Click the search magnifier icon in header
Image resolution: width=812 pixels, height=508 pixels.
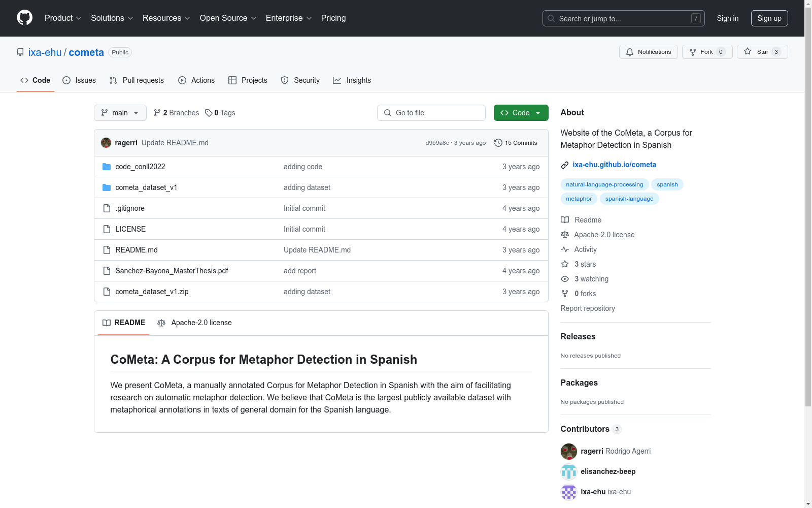click(551, 18)
